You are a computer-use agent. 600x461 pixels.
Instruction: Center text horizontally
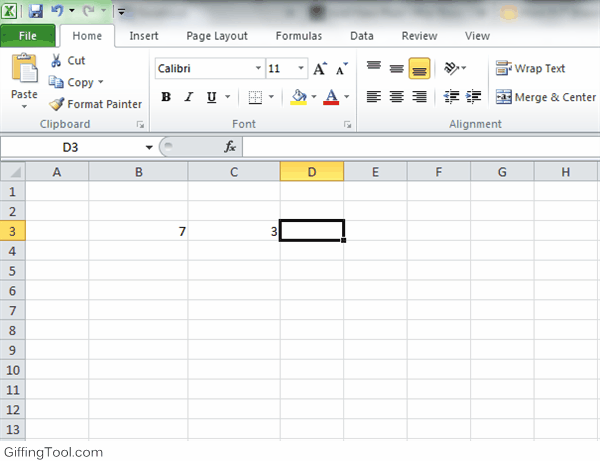(396, 97)
